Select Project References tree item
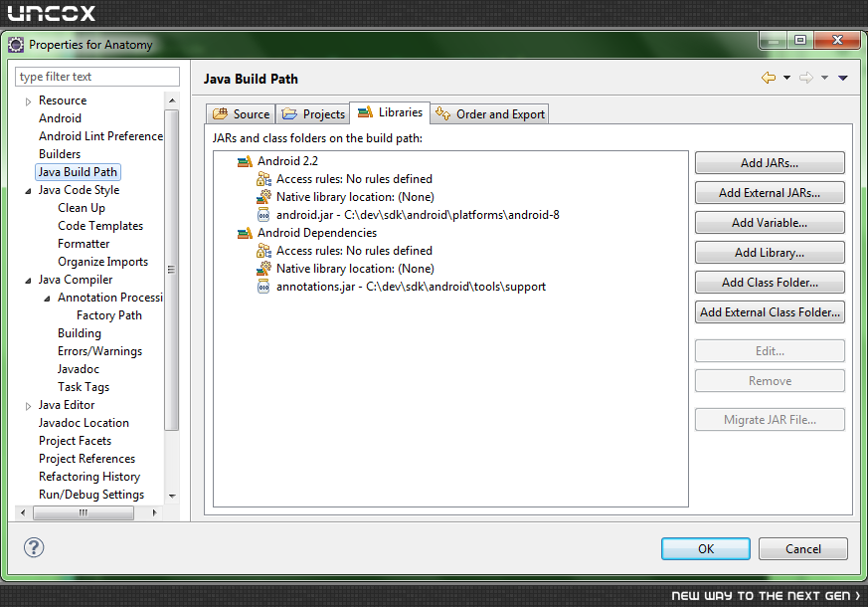868x607 pixels. [x=87, y=459]
